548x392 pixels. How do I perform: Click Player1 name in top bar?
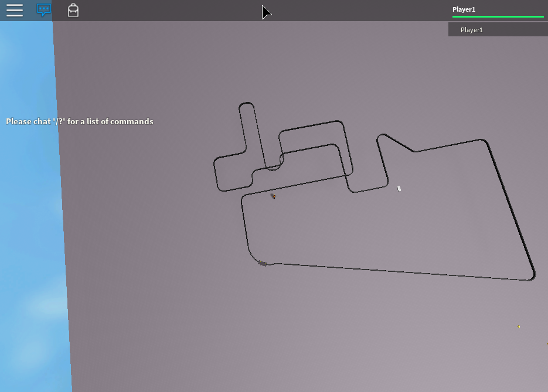(x=464, y=9)
